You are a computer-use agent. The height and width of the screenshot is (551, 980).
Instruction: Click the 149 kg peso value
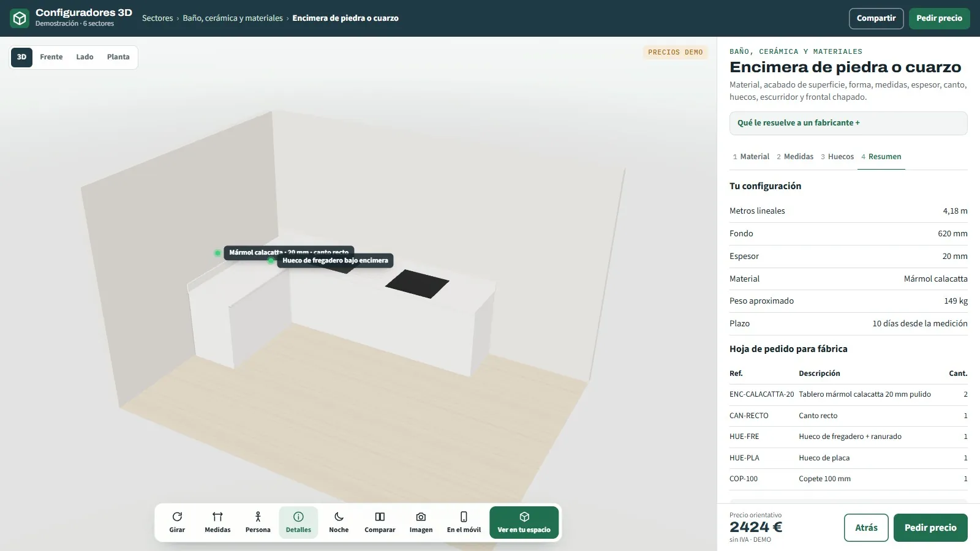(x=956, y=301)
